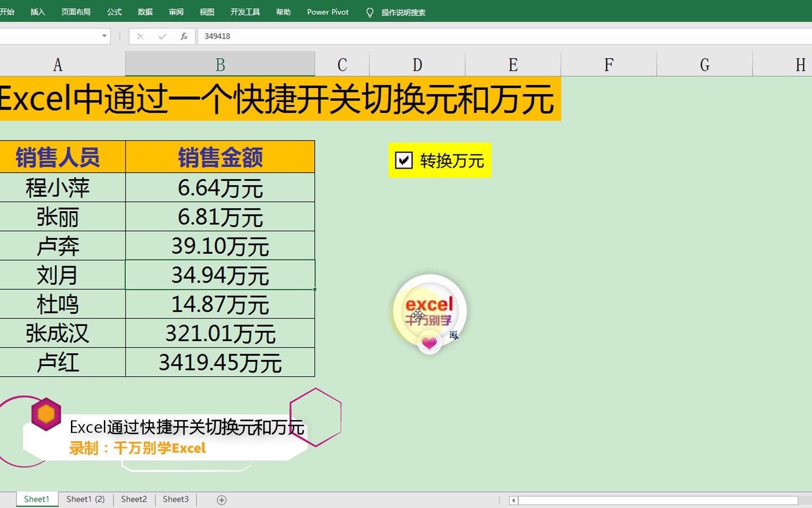
Task: Switch to Sheet1 (2) tab
Action: pyautogui.click(x=86, y=499)
